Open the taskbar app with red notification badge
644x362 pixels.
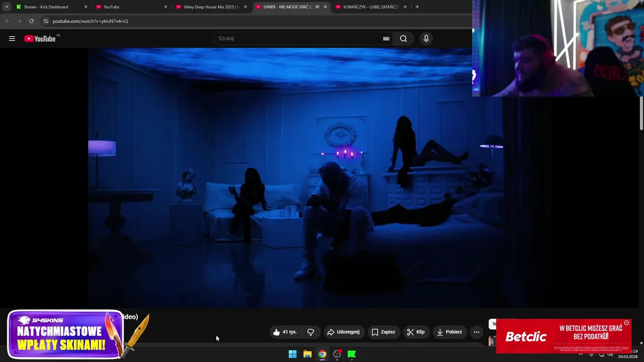click(337, 354)
